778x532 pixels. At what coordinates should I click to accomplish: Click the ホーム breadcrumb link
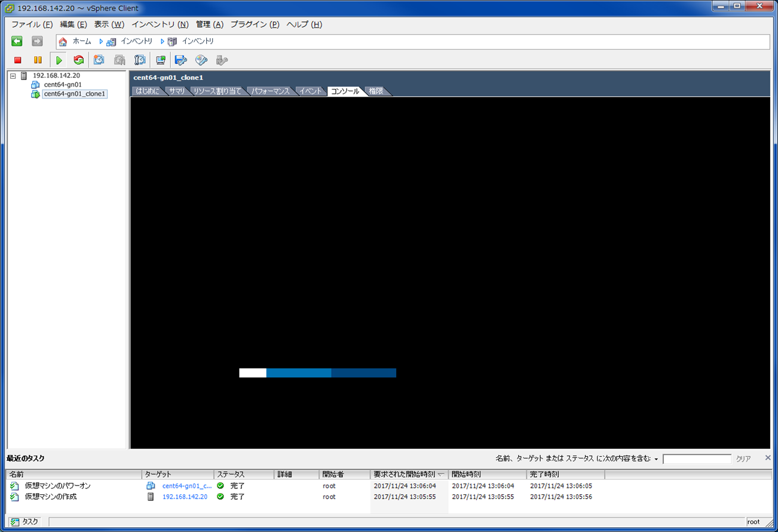[82, 42]
